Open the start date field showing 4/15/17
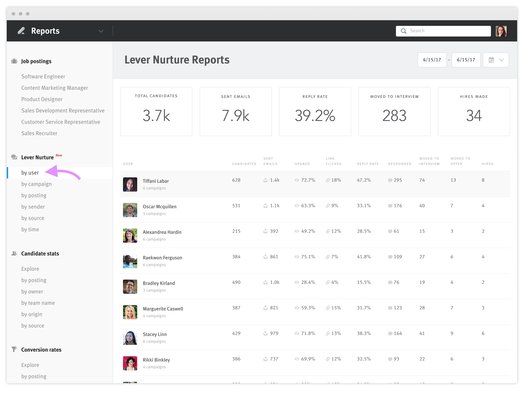The image size is (532, 399). [432, 60]
